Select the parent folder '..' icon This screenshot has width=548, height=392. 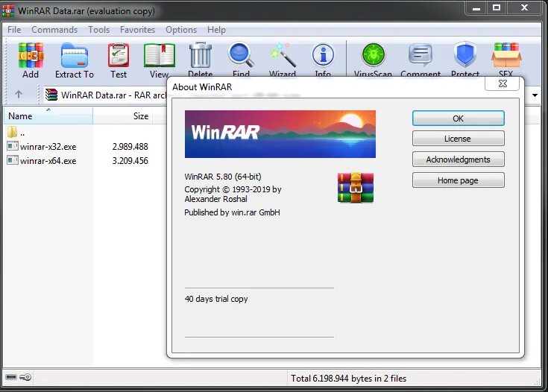coord(12,132)
